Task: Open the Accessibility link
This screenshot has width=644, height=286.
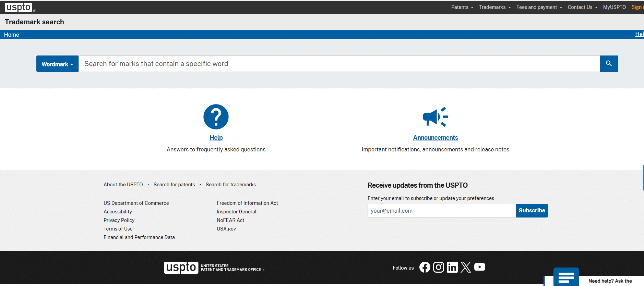Action: 118,212
